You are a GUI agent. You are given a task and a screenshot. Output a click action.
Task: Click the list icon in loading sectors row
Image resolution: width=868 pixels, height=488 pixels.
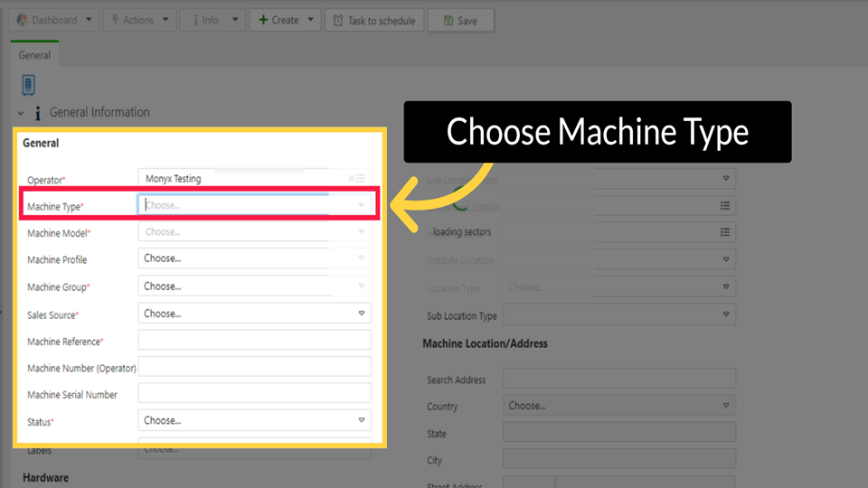pyautogui.click(x=725, y=232)
